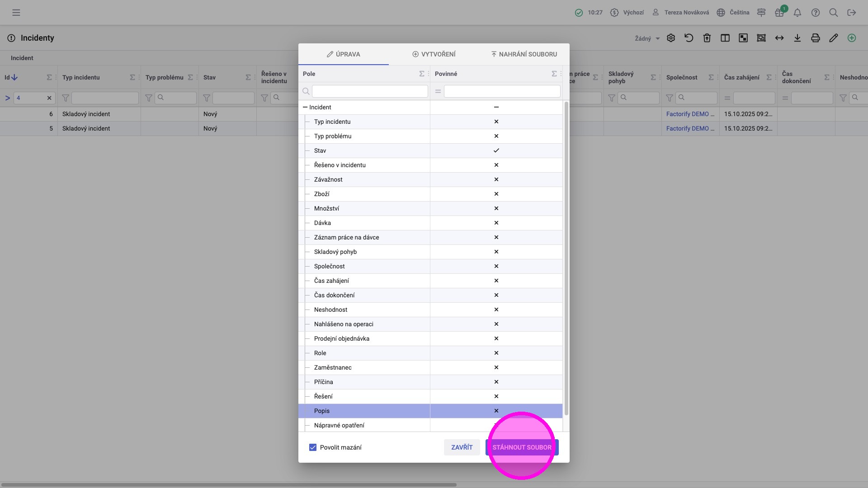Click the Pole search input field
The image size is (868, 488).
[369, 91]
